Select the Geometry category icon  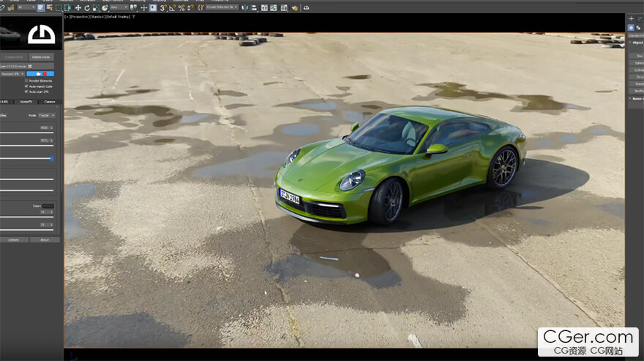[x=632, y=28]
